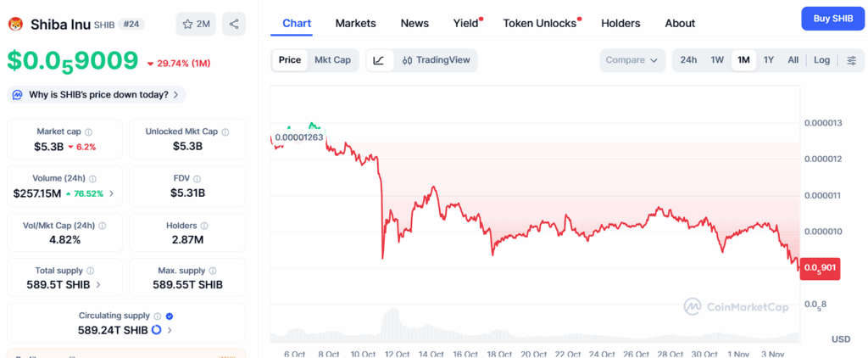The width and height of the screenshot is (868, 358).
Task: Open the Compare dropdown
Action: [634, 60]
